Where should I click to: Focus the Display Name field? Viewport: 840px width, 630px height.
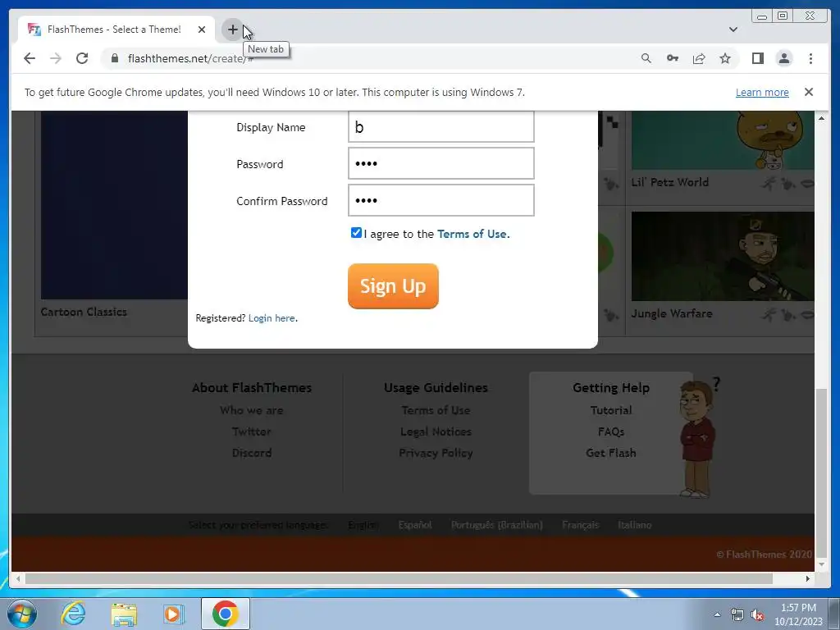[x=441, y=126]
